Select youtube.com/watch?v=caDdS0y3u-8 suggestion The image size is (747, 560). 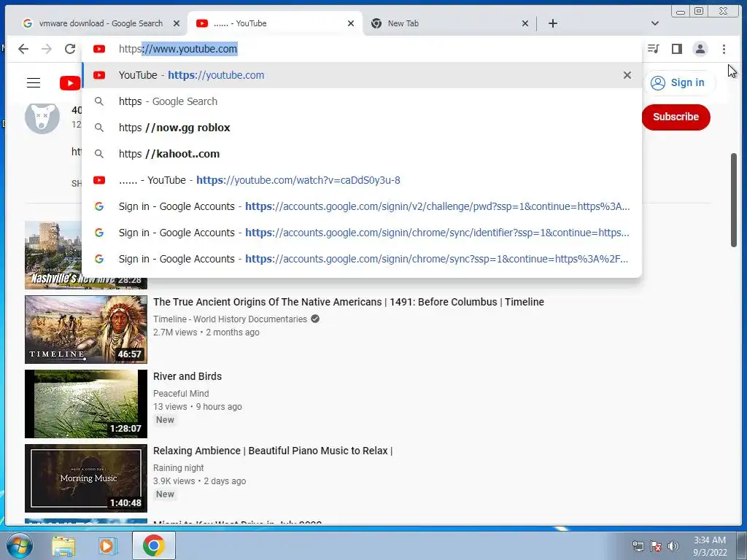click(362, 180)
